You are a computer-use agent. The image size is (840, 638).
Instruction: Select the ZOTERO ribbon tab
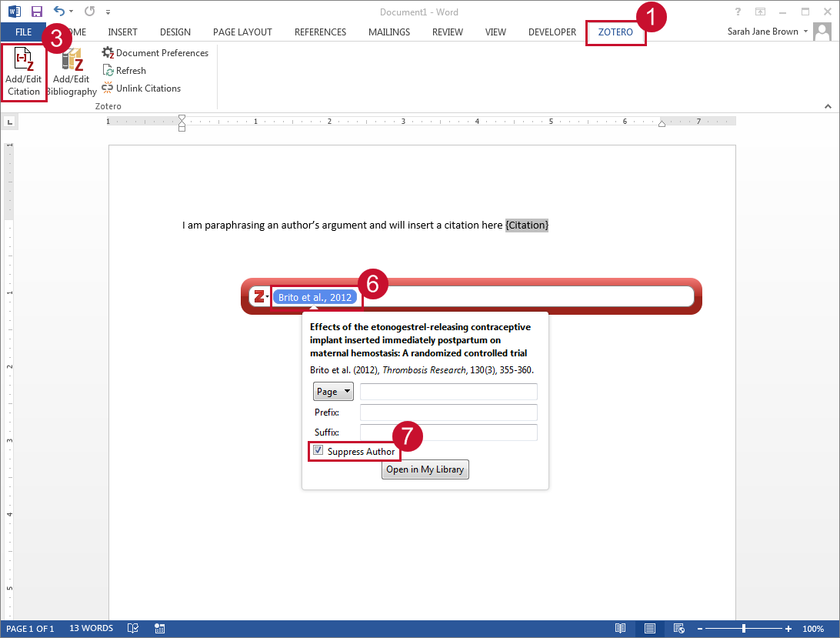(x=615, y=32)
